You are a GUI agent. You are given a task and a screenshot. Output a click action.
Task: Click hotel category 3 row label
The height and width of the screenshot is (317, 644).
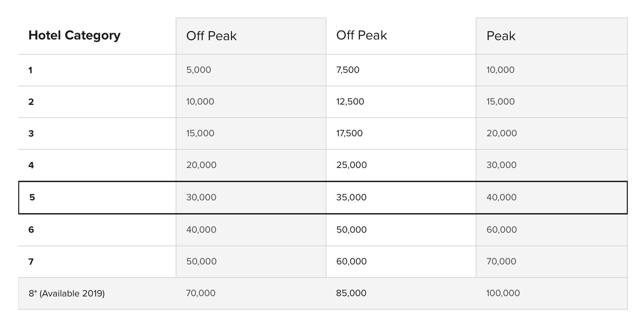tap(31, 134)
